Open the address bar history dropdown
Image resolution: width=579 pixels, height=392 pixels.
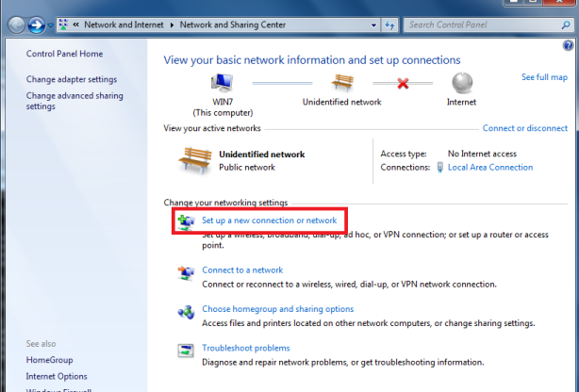click(x=373, y=25)
